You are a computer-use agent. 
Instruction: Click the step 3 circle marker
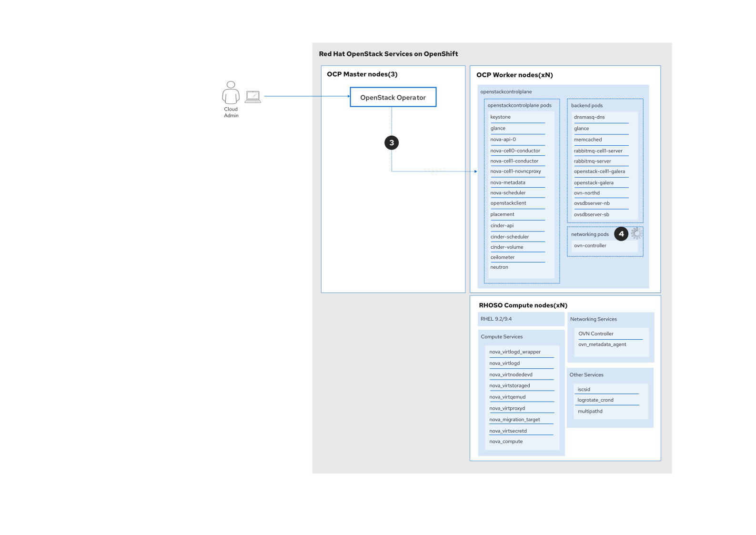[392, 143]
